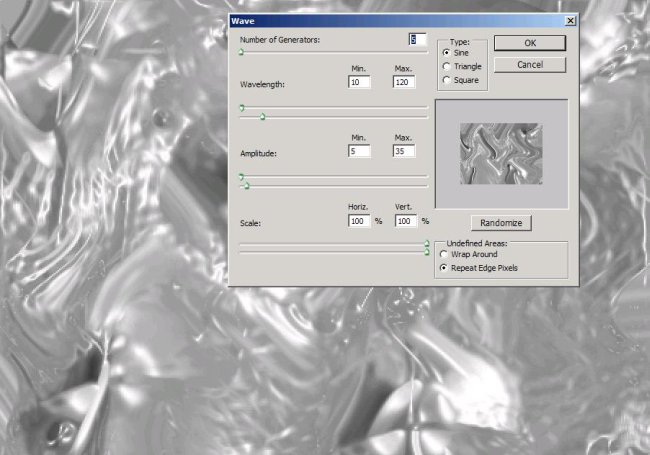Confirm the Wave filter with OK
The height and width of the screenshot is (455, 650).
[530, 43]
